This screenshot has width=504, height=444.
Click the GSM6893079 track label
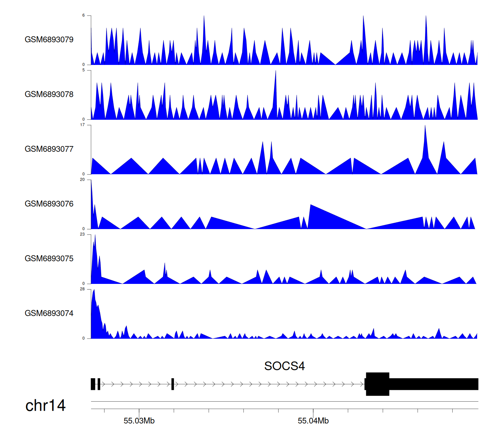(49, 40)
